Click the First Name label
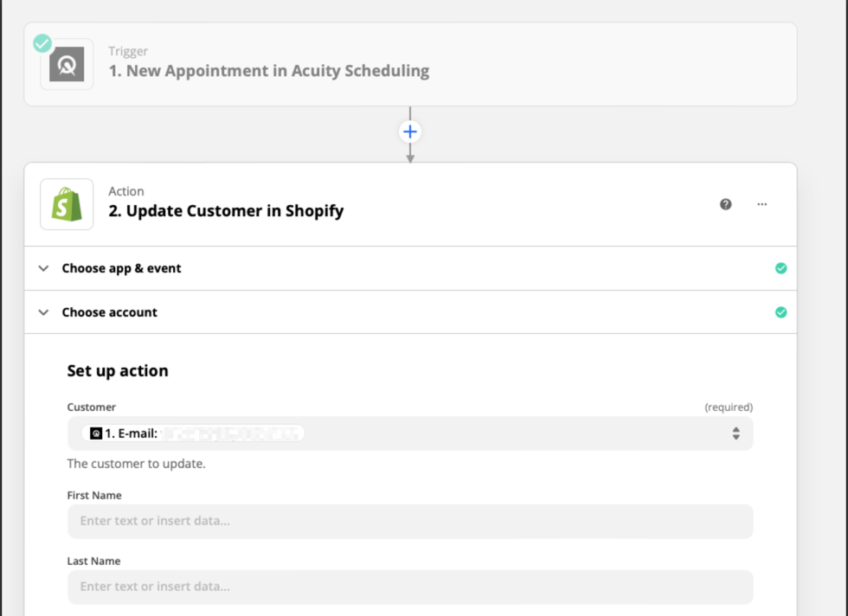Screen dimensions: 848x616 pyautogui.click(x=94, y=495)
